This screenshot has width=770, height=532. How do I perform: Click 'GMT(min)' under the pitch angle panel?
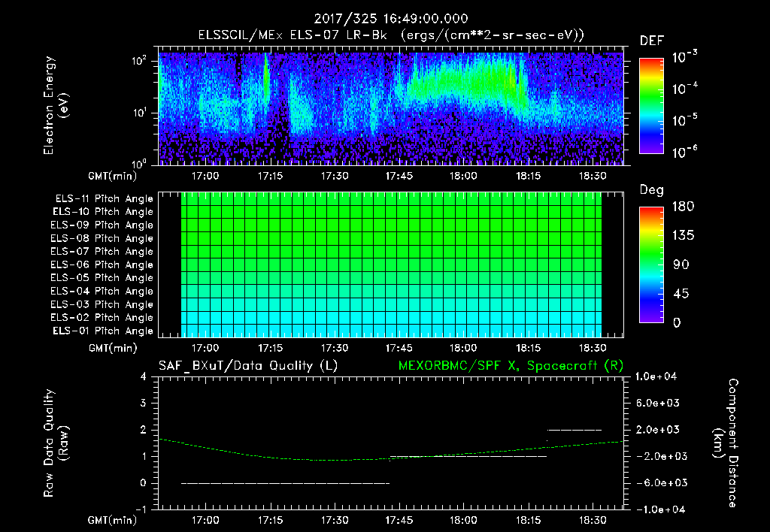[113, 349]
